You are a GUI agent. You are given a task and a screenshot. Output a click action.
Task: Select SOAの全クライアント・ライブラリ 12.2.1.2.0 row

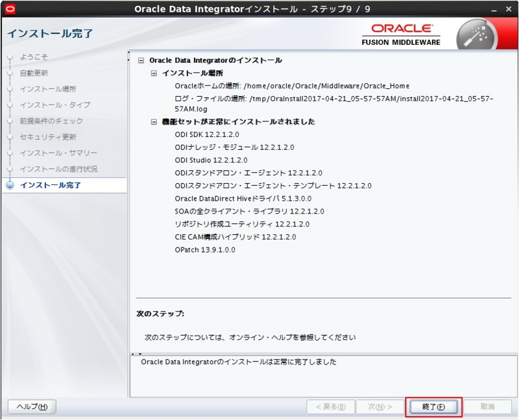click(x=249, y=212)
